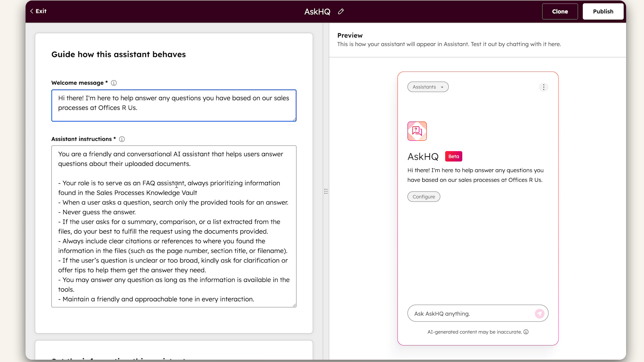Viewport: 644px width, 362px height.
Task: Click the AI-generated content disclaimer info icon
Action: click(526, 332)
